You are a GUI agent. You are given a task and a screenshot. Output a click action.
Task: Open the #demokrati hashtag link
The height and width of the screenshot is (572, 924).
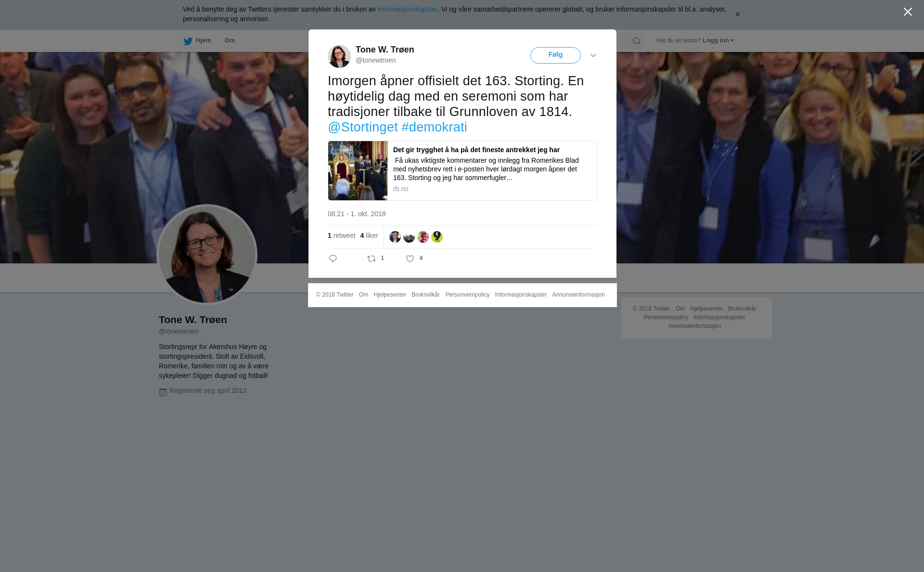tap(434, 127)
